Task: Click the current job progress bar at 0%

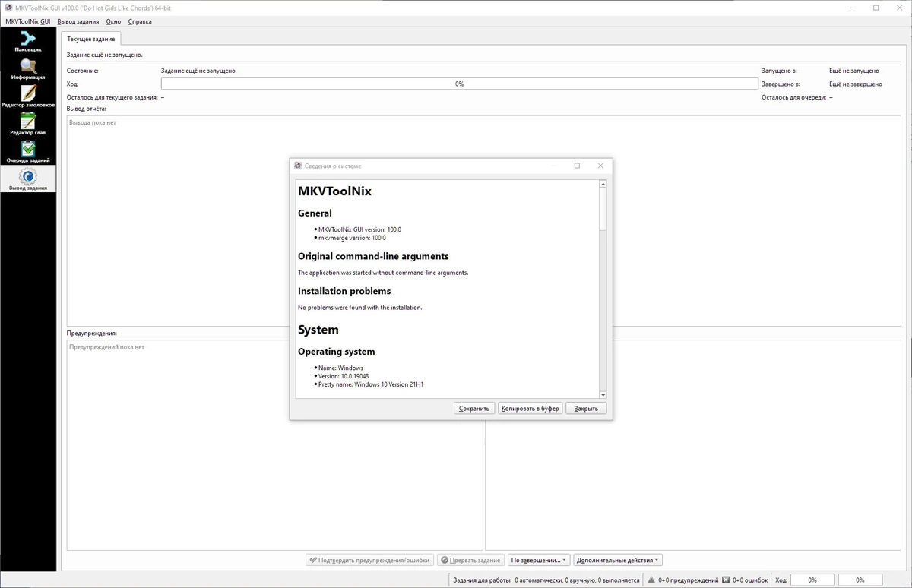Action: pos(460,84)
